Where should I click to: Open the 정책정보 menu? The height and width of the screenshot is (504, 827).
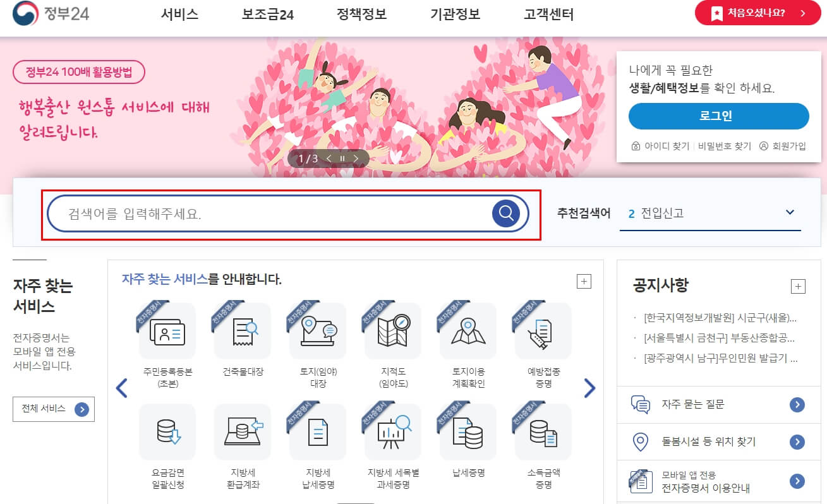(x=361, y=15)
